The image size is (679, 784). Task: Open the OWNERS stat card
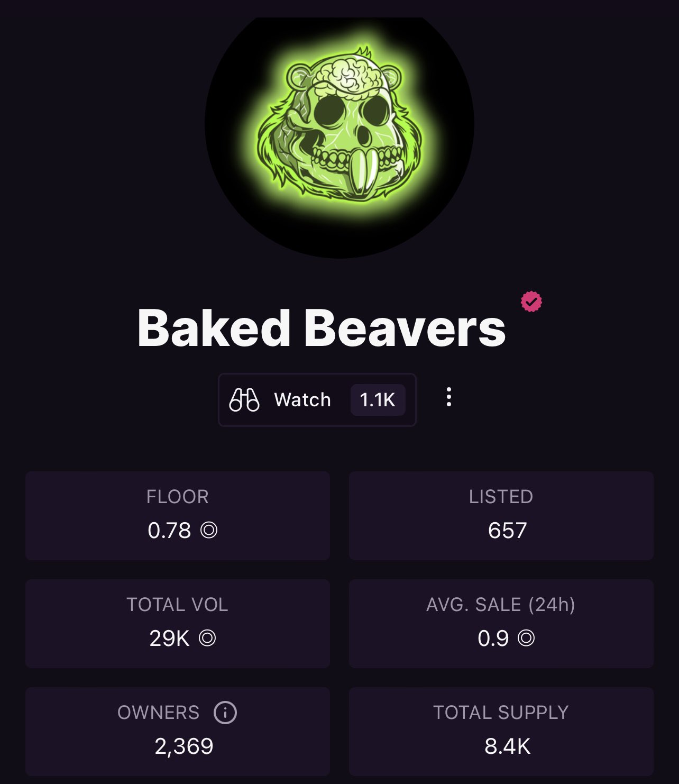point(178,732)
